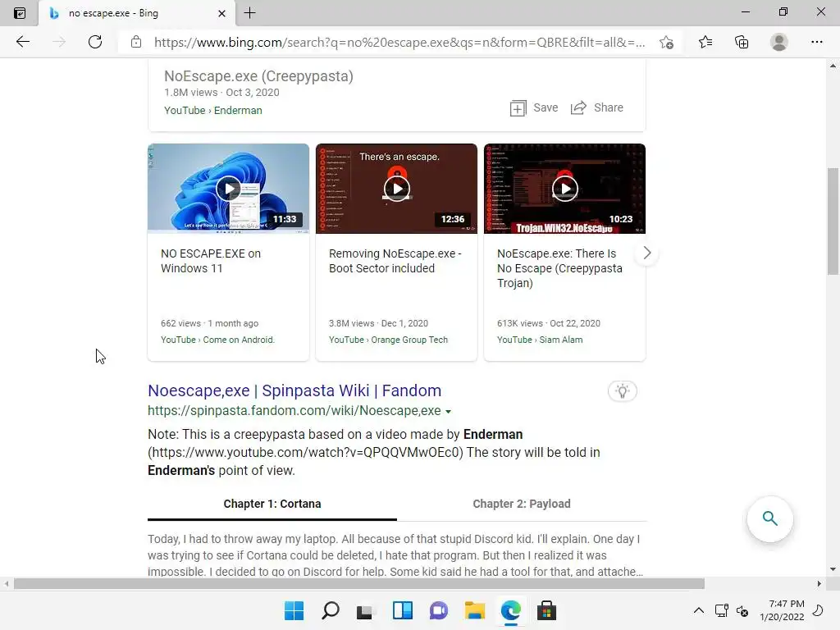Click 'YouTube › Come on Android.' source
Screen dimensions: 840x630
pos(217,340)
